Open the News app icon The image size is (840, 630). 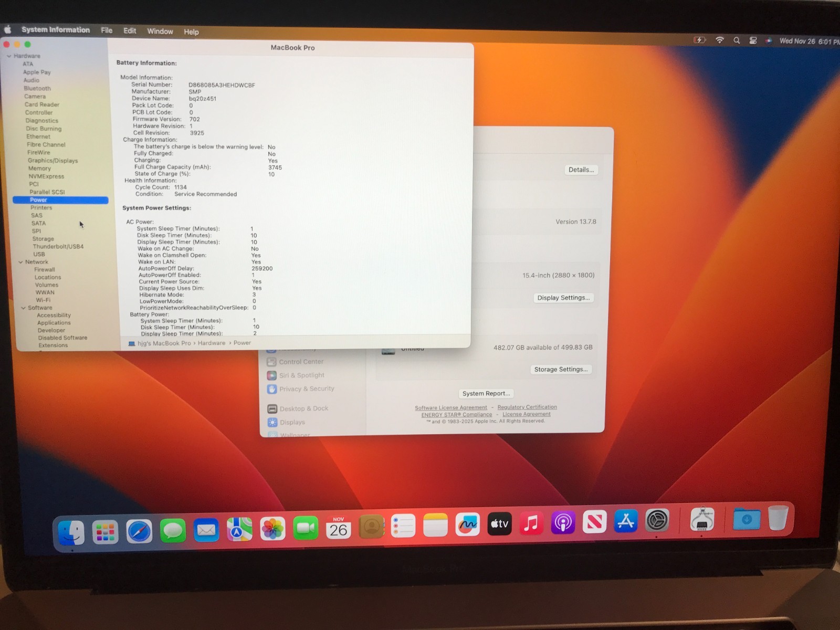(594, 522)
